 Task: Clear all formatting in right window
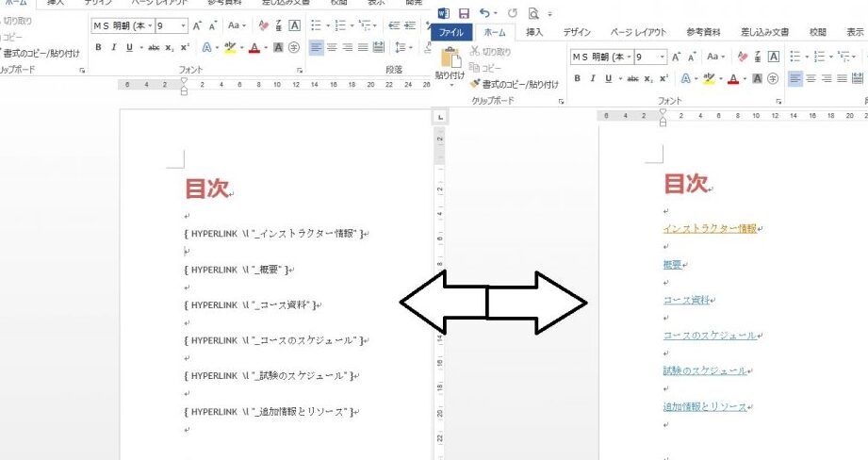tap(743, 57)
